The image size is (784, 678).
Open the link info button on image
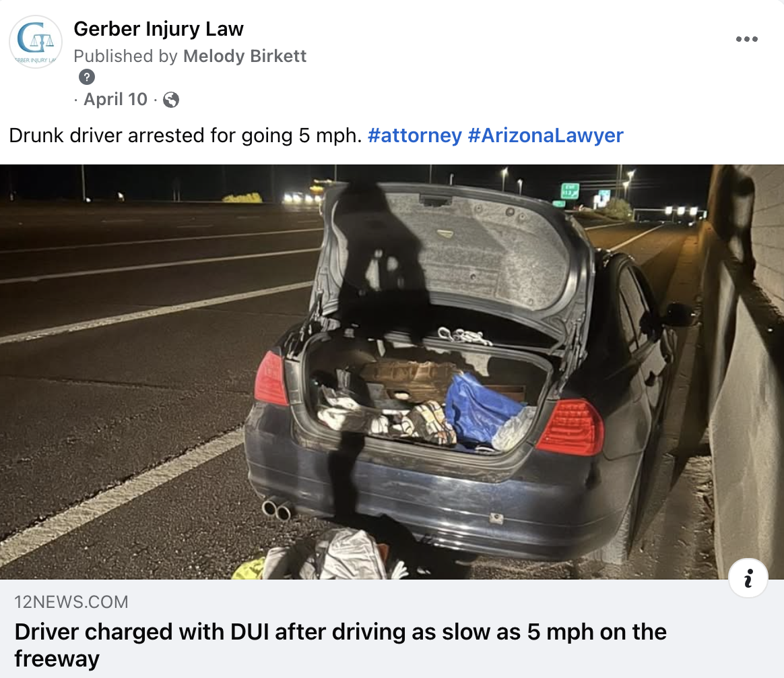[748, 578]
